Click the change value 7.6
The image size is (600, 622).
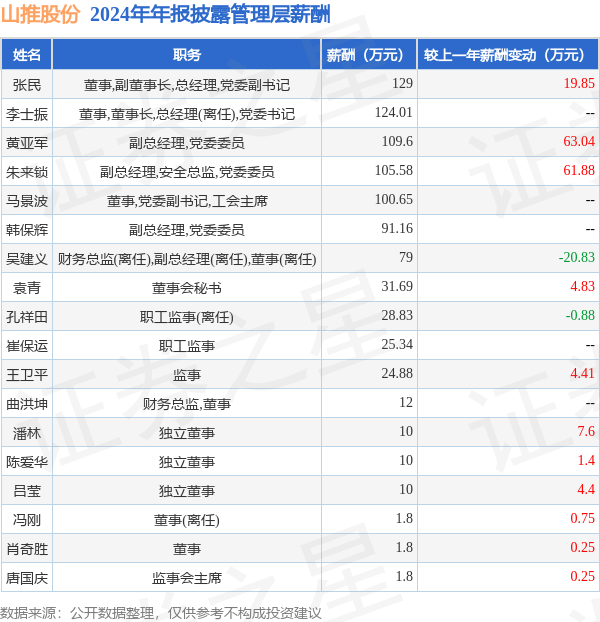point(586,431)
